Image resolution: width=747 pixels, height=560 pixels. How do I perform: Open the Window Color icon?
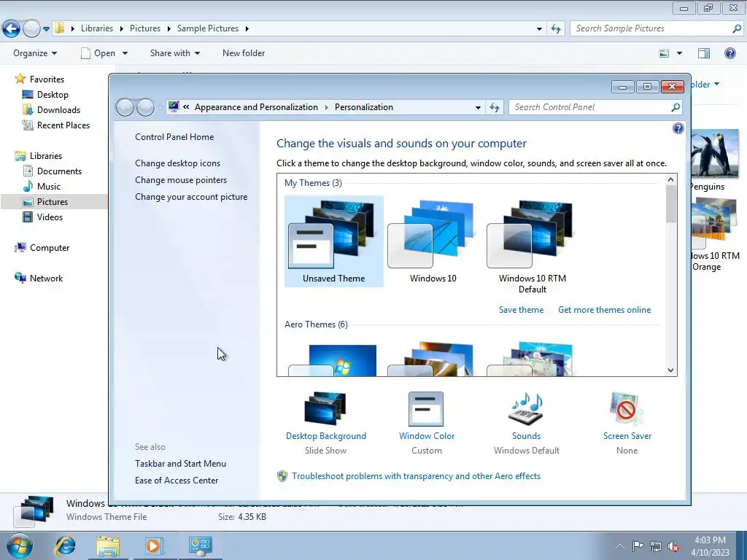tap(426, 408)
